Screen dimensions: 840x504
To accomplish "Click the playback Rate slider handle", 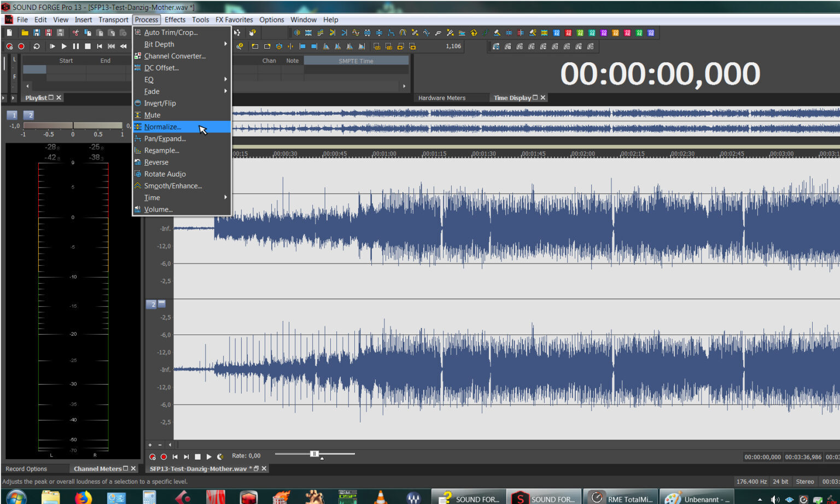I will click(x=314, y=454).
